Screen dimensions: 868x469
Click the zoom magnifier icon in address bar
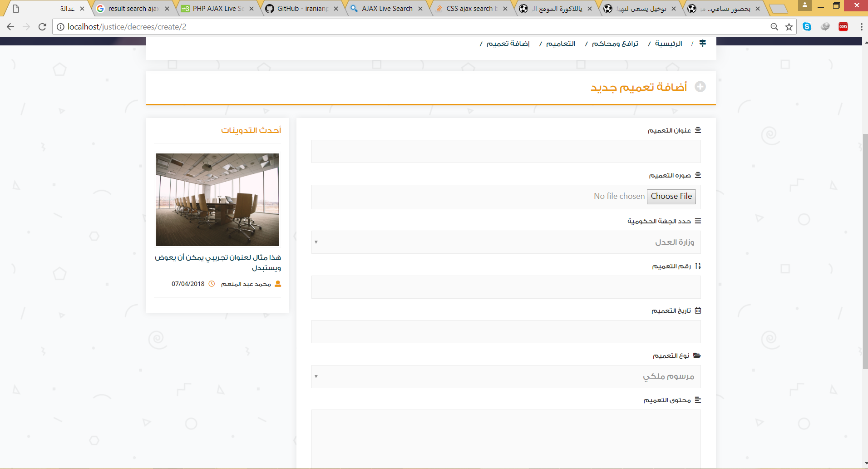coord(774,27)
